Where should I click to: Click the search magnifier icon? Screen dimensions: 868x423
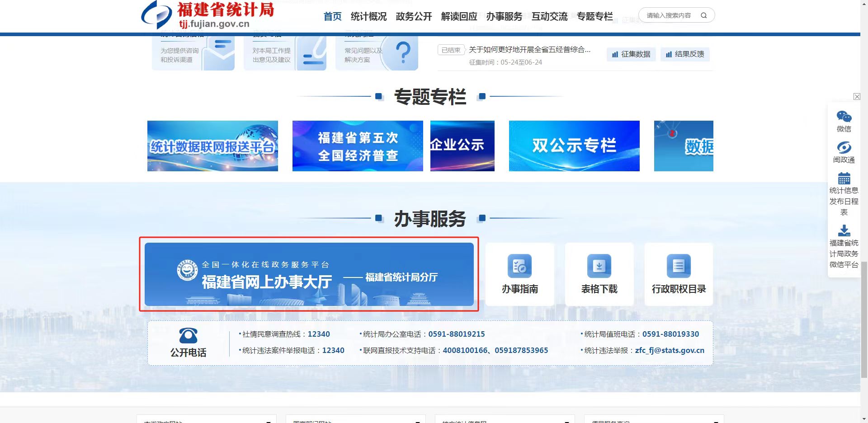704,15
